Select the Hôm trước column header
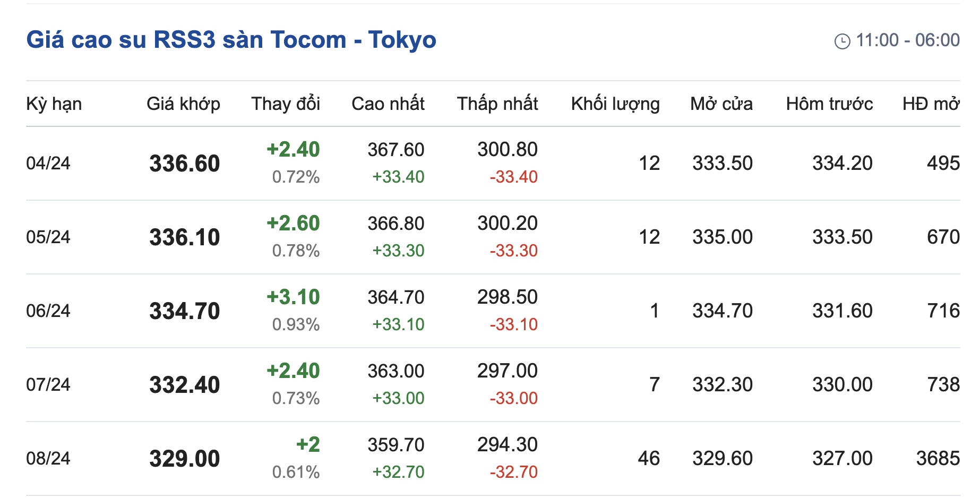This screenshot has width=980, height=498. click(829, 104)
